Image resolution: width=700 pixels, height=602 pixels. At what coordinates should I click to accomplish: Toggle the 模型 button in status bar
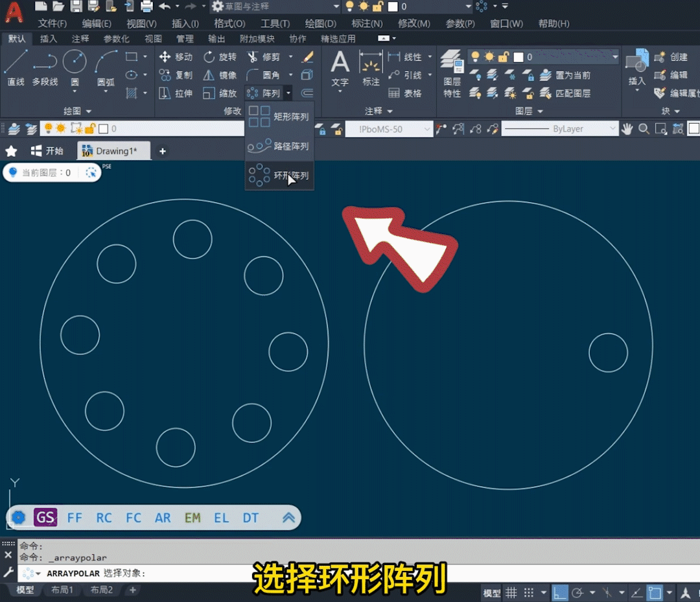click(x=491, y=593)
